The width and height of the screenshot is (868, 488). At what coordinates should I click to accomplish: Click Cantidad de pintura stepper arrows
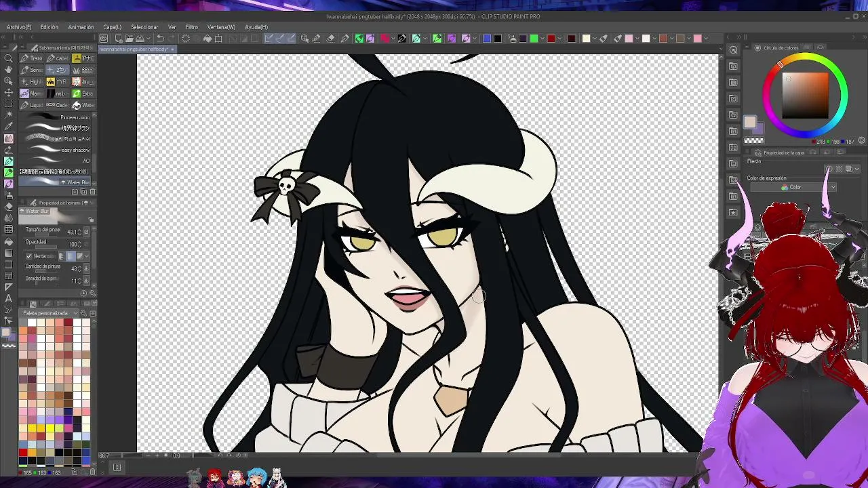[x=80, y=268]
